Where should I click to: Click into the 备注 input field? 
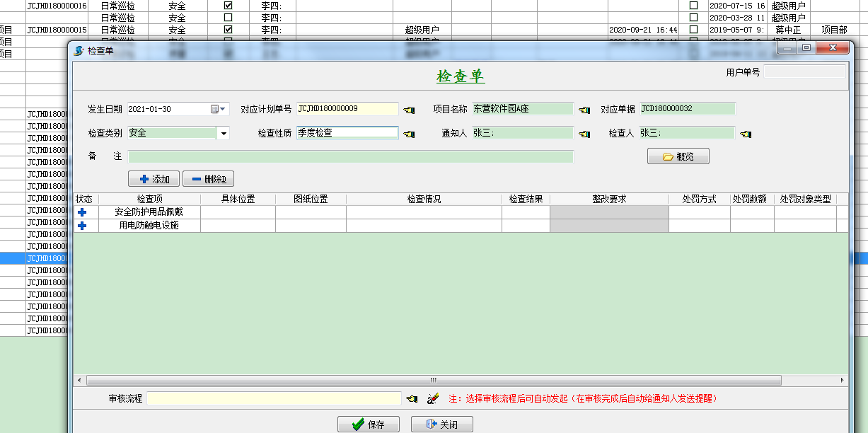350,156
